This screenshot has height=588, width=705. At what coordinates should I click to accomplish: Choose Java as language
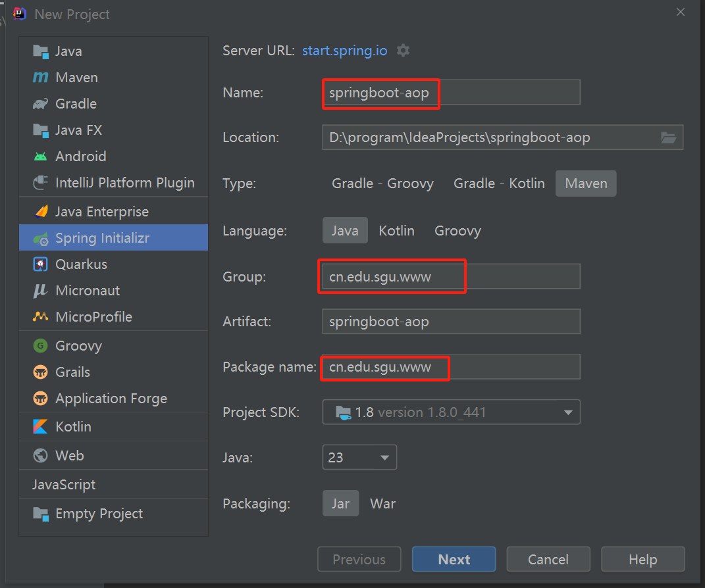point(345,230)
